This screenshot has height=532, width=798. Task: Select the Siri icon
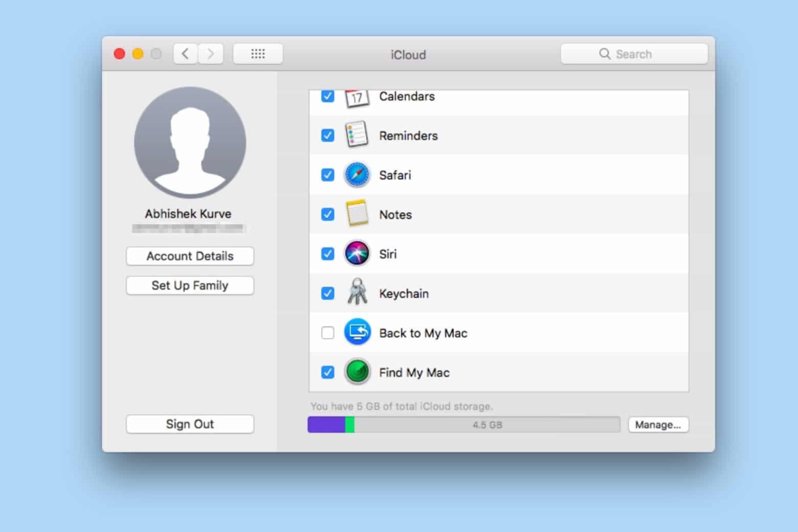tap(357, 254)
